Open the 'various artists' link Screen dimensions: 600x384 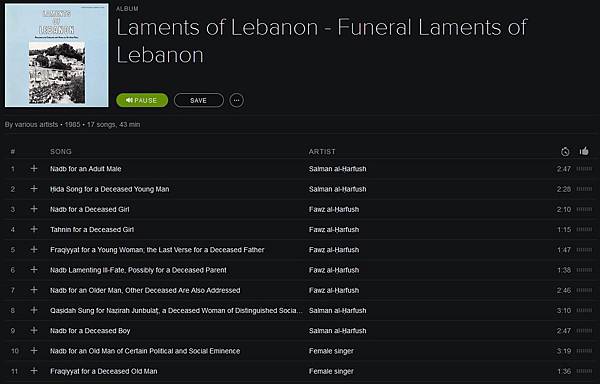pos(36,124)
